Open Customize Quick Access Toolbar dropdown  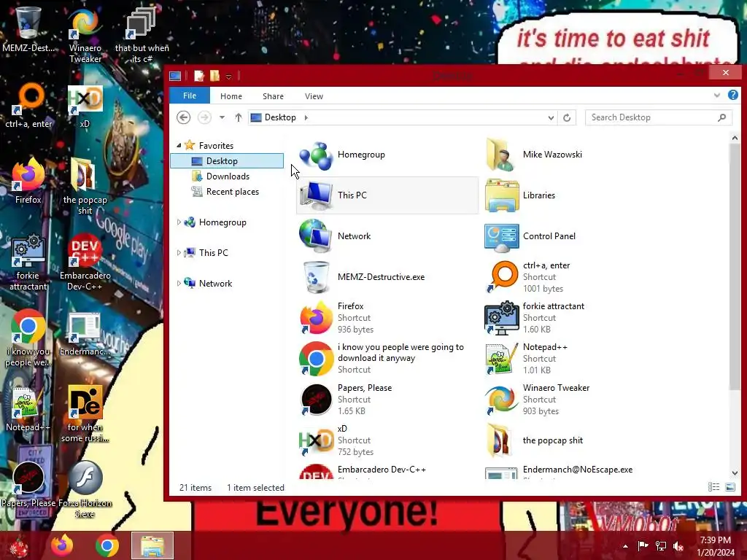pyautogui.click(x=228, y=76)
